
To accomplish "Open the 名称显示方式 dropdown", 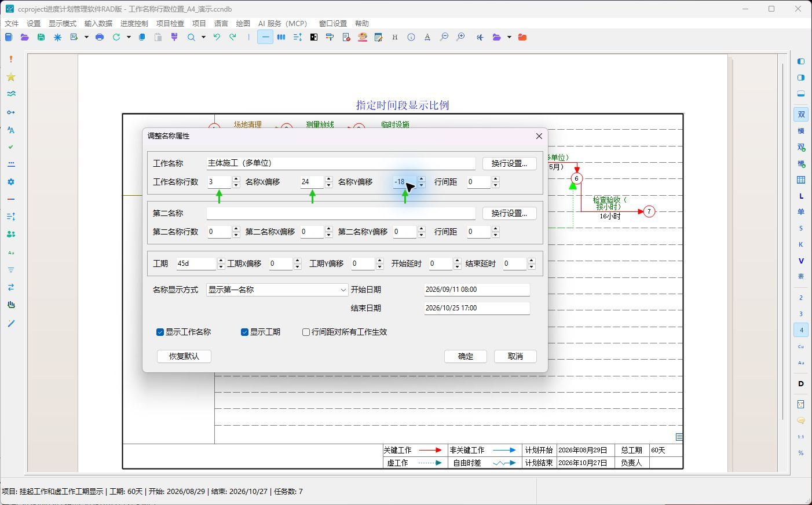I will [277, 290].
